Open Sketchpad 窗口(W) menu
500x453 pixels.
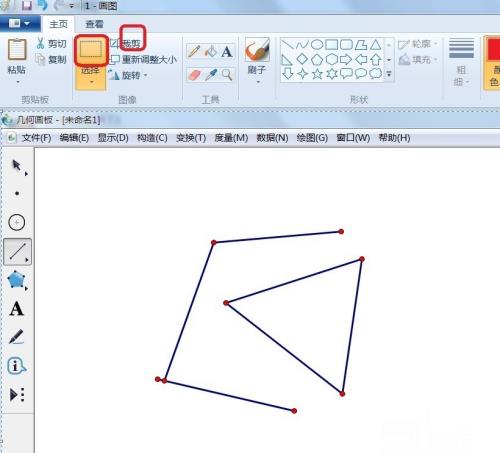(x=353, y=138)
